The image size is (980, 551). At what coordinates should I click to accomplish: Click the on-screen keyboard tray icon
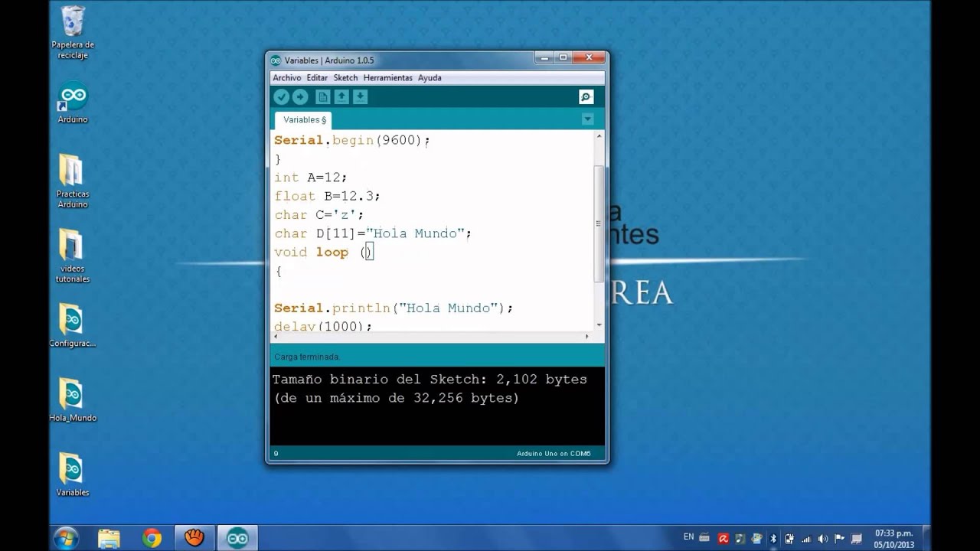pos(704,537)
